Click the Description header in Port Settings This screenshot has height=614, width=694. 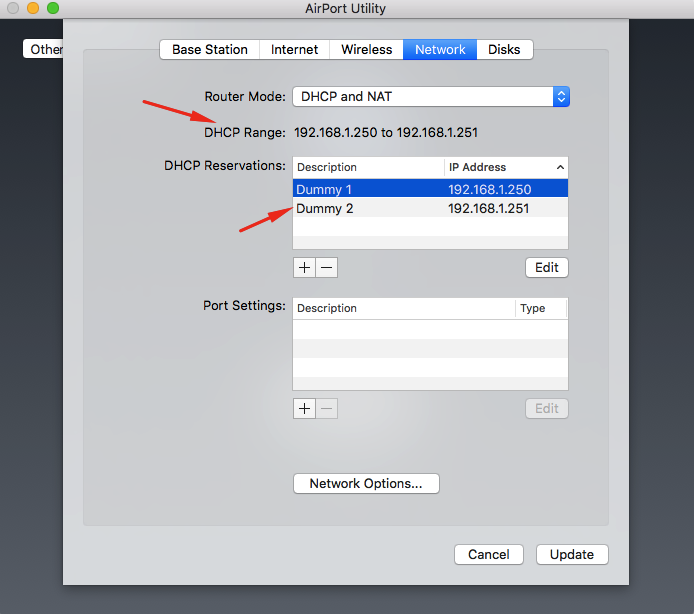click(x=404, y=308)
